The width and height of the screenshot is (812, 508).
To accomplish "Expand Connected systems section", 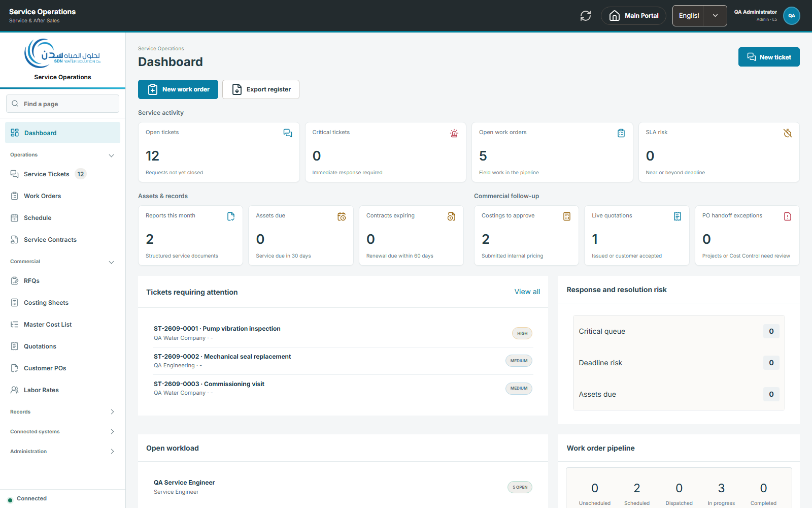I will coord(63,432).
